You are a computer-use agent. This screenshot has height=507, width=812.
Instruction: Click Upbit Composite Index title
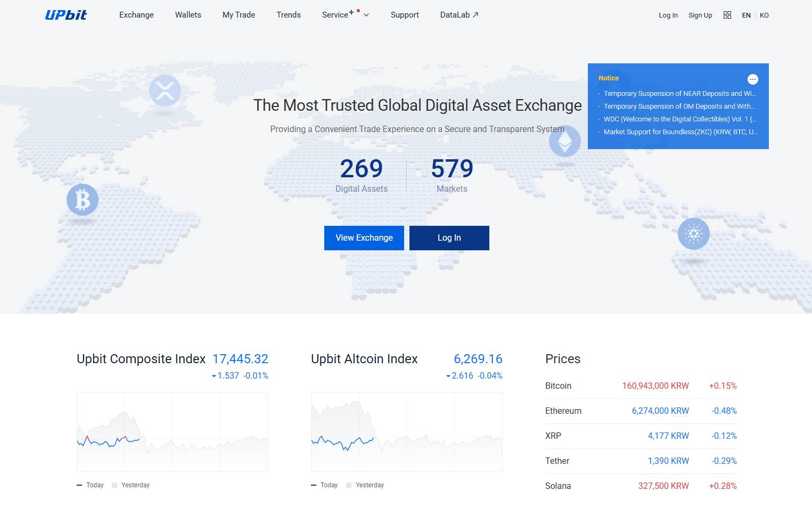141,359
